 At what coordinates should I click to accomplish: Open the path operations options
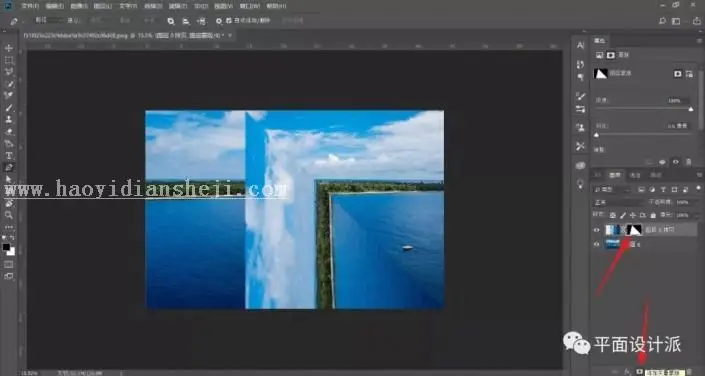pos(171,21)
